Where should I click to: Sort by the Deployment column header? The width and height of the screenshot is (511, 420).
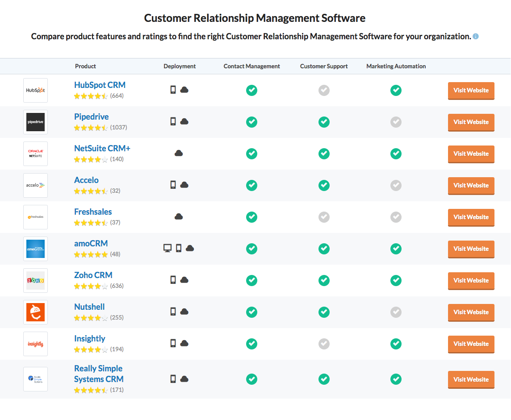tap(180, 66)
